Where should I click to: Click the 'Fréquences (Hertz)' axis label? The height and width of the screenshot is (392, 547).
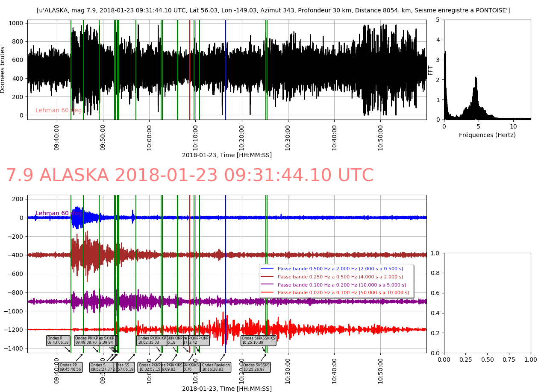click(487, 135)
